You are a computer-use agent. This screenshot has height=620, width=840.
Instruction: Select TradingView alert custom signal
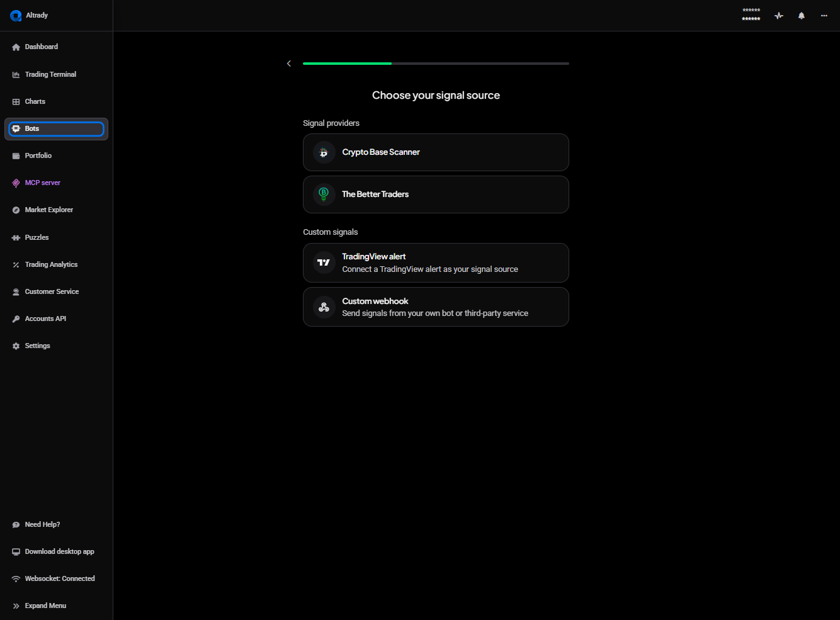coord(436,262)
